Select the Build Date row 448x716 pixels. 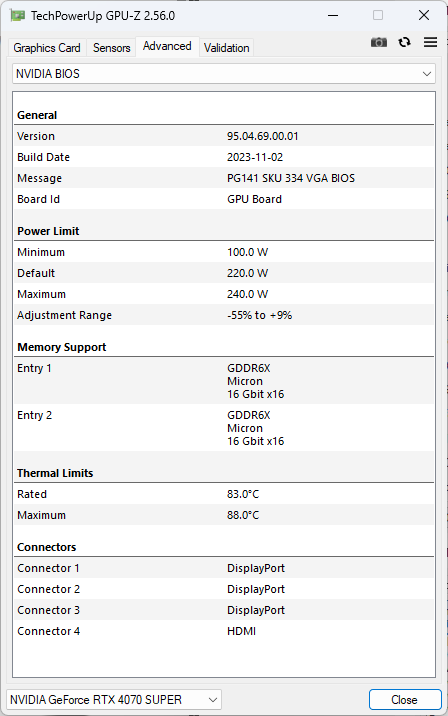224,157
